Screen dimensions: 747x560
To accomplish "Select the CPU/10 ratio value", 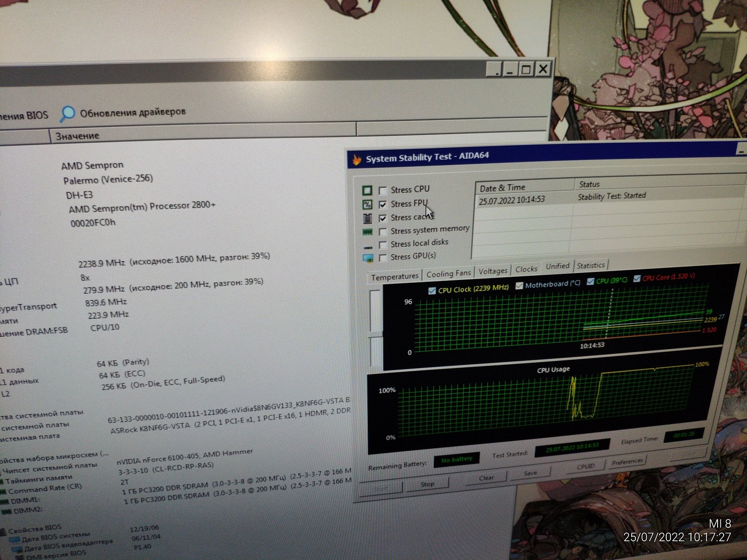I will [x=105, y=328].
